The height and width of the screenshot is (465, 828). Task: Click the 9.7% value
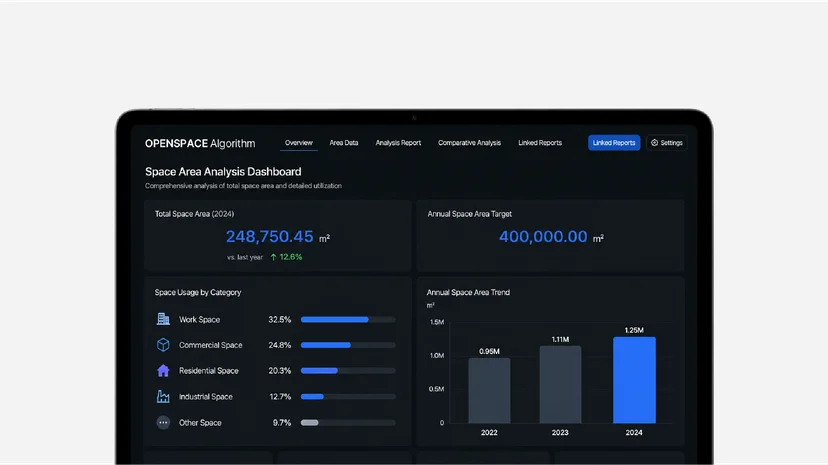pos(281,423)
